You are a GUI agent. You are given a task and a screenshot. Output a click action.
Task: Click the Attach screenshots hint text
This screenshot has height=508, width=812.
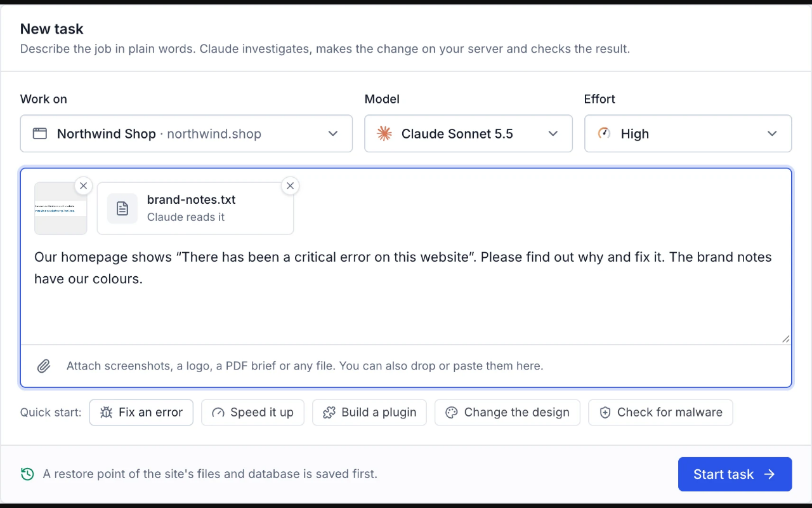pyautogui.click(x=304, y=366)
